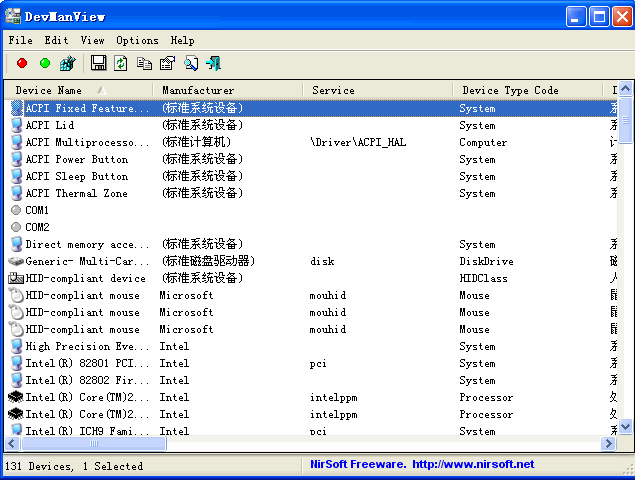This screenshot has width=635, height=480.
Task: Click the horizontal scrollbar left arrow
Action: 11,444
